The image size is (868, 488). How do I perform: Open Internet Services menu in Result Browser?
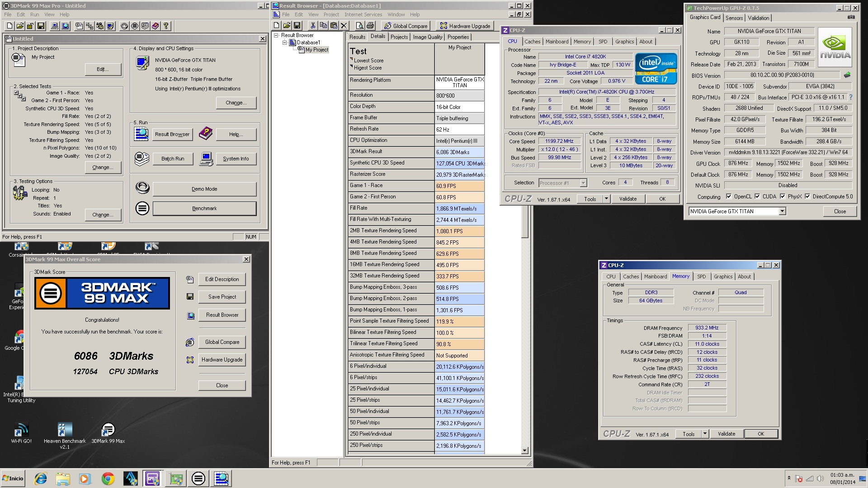tap(363, 14)
